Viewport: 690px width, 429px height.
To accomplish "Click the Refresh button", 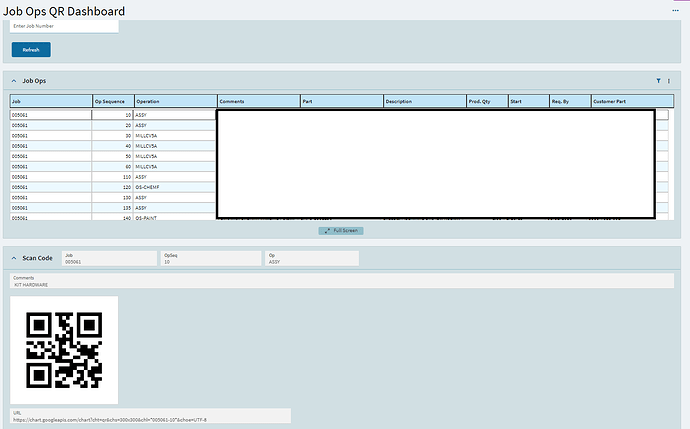I will [x=31, y=50].
